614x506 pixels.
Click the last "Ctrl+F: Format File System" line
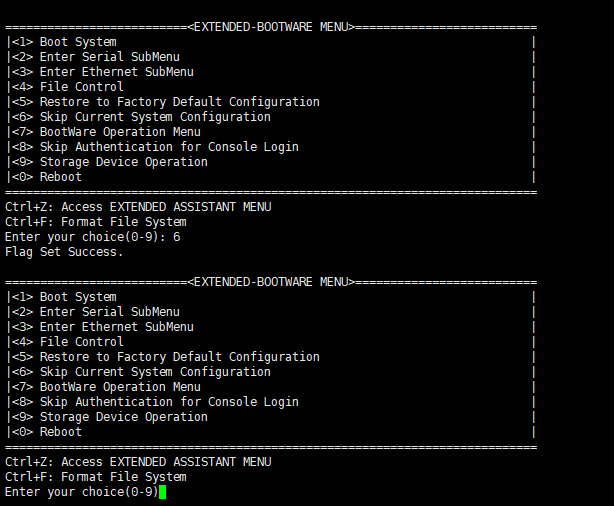pyautogui.click(x=95, y=477)
